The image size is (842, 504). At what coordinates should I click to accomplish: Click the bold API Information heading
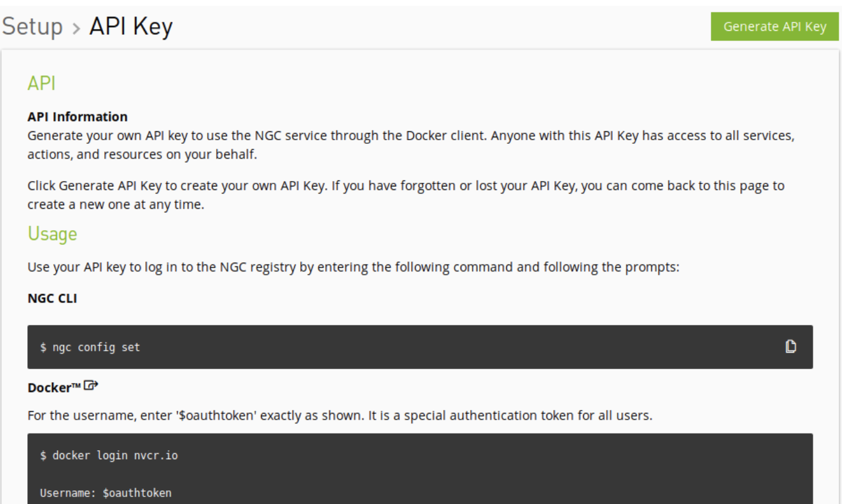point(78,117)
